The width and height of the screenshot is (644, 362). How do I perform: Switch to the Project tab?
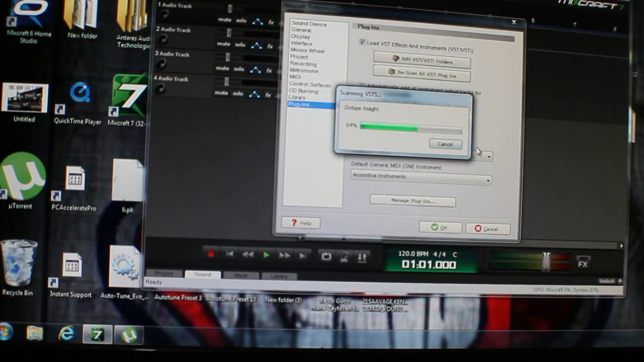pos(164,274)
